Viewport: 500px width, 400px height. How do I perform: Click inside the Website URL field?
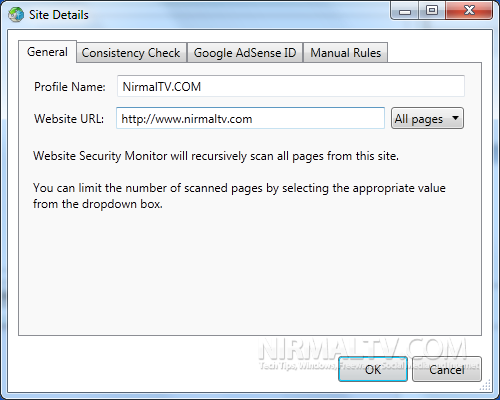pos(250,118)
